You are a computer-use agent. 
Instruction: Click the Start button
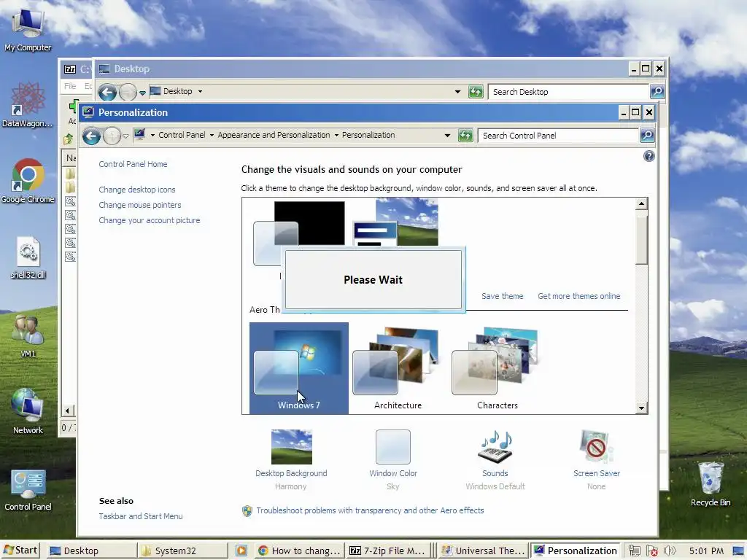coord(20,551)
